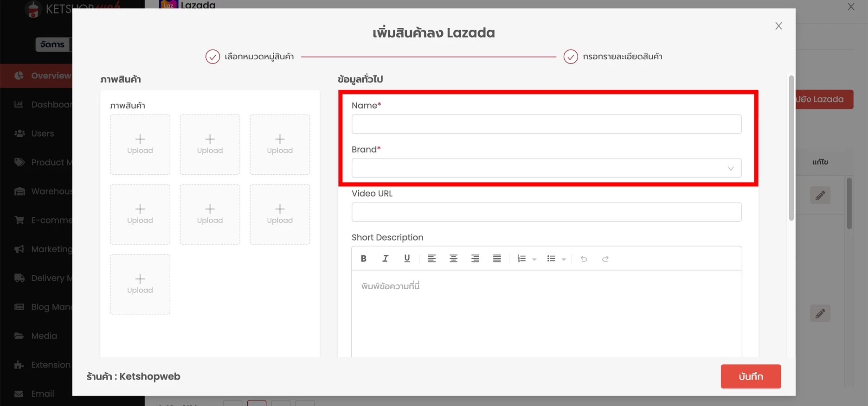Open Dashboard in the sidebar
This screenshot has width=868, height=406.
pyautogui.click(x=42, y=104)
